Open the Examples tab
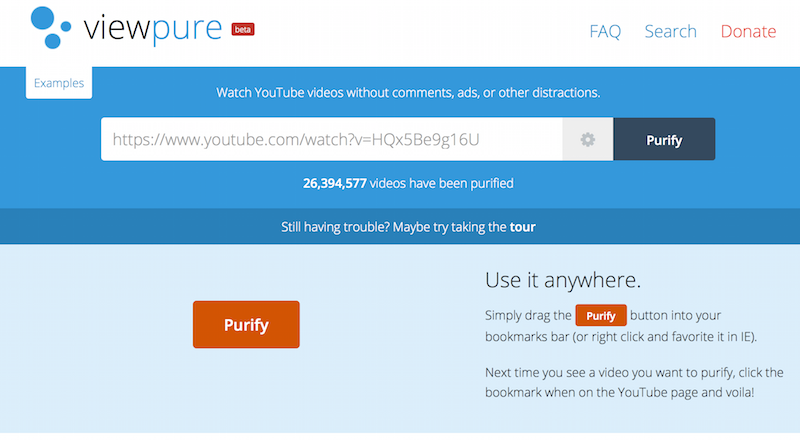The height and width of the screenshot is (440, 800). (x=59, y=83)
